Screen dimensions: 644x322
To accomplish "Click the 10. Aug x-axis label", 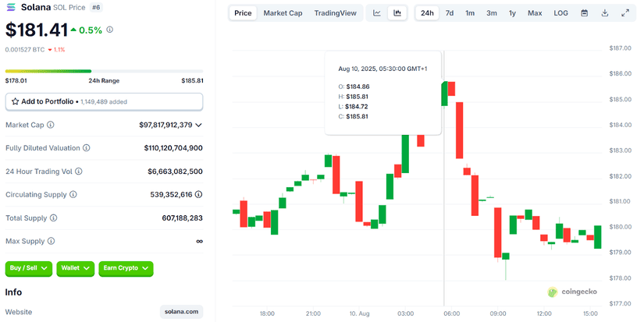I will click(359, 313).
